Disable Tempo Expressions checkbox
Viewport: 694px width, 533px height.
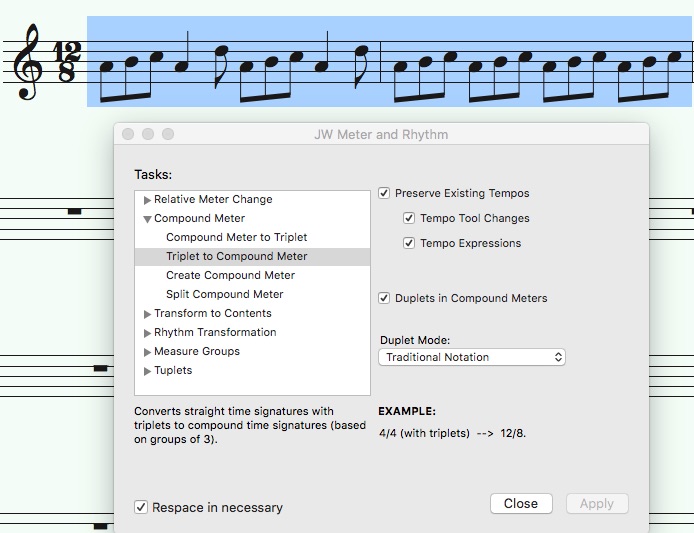[x=410, y=243]
